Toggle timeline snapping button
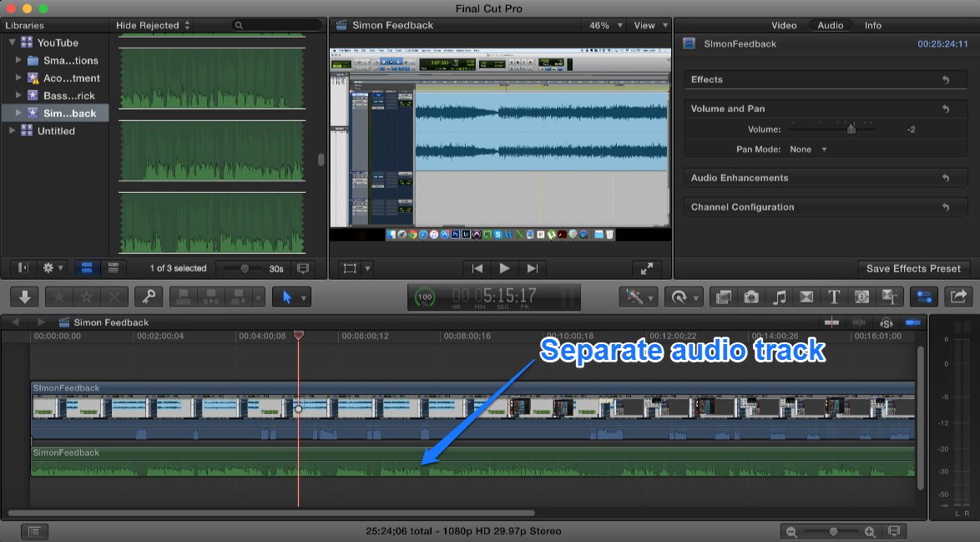Screen dimensions: 980x542 point(912,322)
